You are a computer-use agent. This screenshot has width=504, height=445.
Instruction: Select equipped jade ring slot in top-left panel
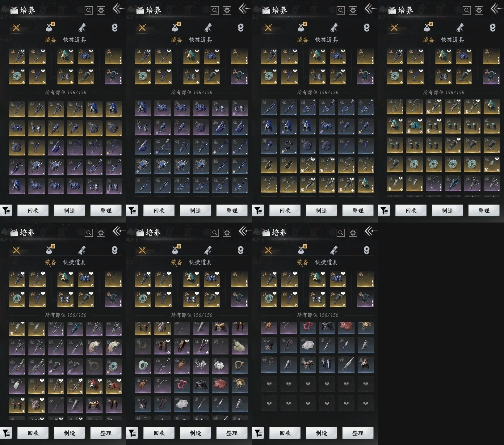tap(17, 76)
